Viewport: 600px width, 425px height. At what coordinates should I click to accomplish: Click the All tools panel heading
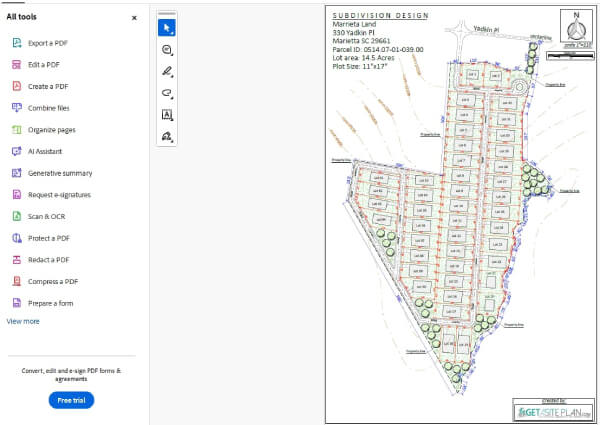(x=21, y=17)
